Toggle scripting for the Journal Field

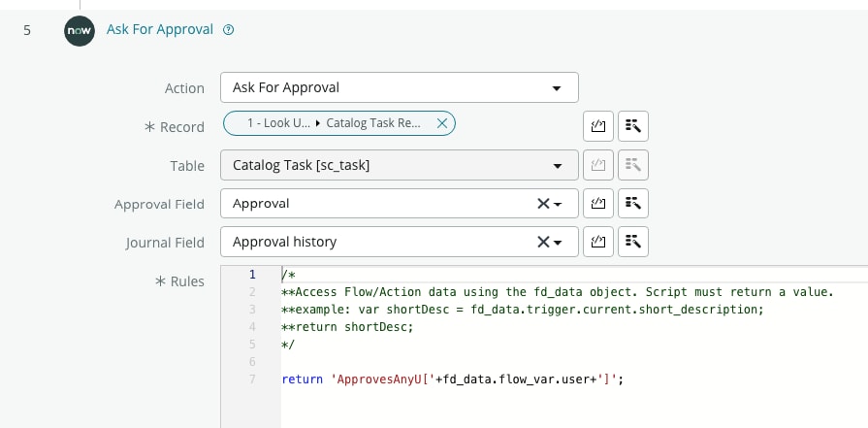(597, 242)
